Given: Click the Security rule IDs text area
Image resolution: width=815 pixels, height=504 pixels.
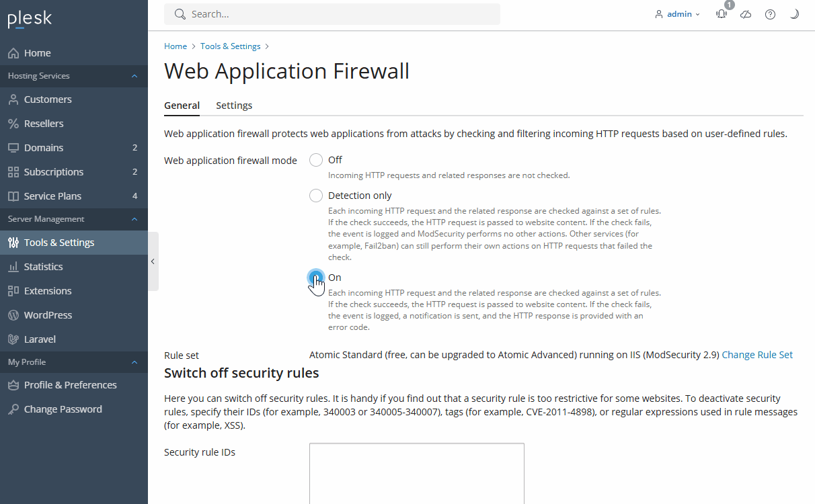Looking at the screenshot, I should pyautogui.click(x=417, y=473).
